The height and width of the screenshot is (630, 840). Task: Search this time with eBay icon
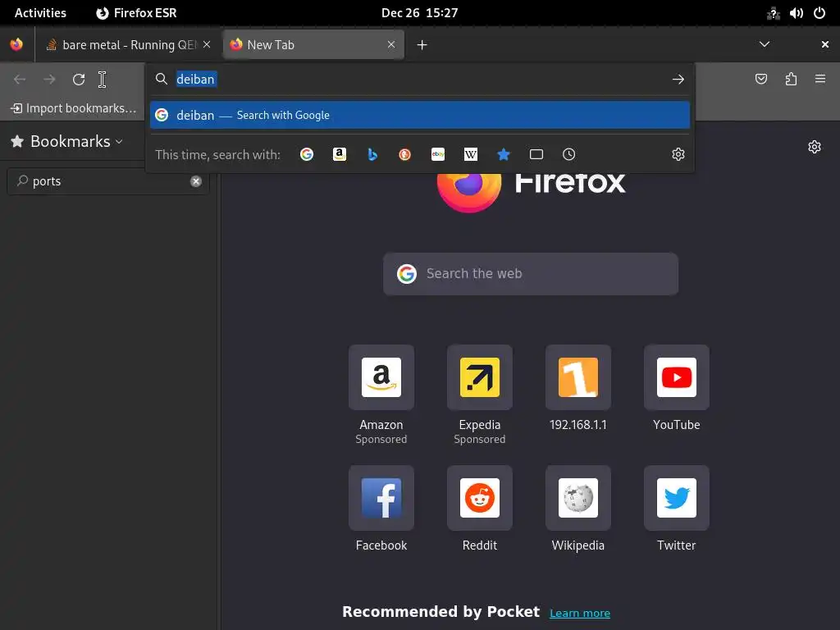tap(438, 154)
